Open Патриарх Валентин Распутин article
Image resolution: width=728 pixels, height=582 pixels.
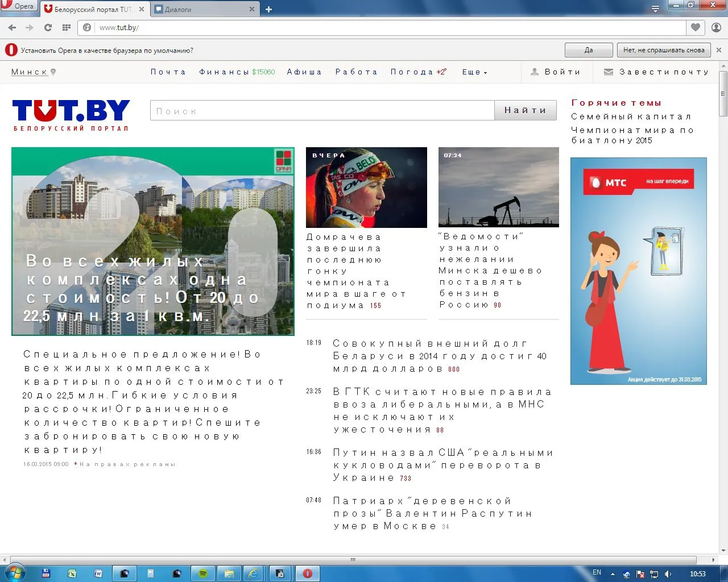point(433,514)
